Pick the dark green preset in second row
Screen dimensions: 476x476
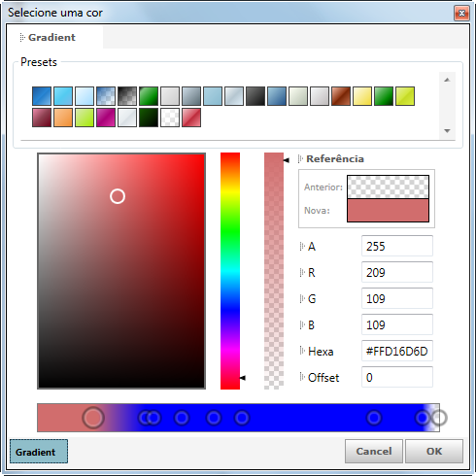click(x=149, y=118)
